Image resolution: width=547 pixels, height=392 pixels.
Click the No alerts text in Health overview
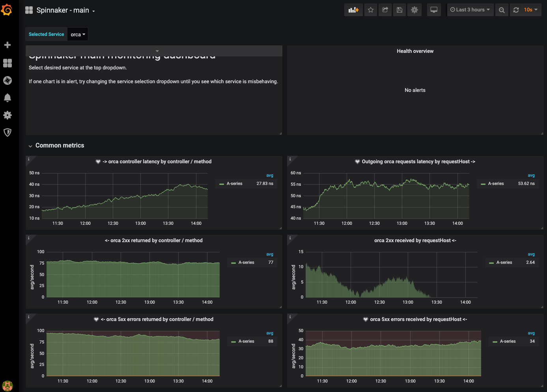click(415, 90)
